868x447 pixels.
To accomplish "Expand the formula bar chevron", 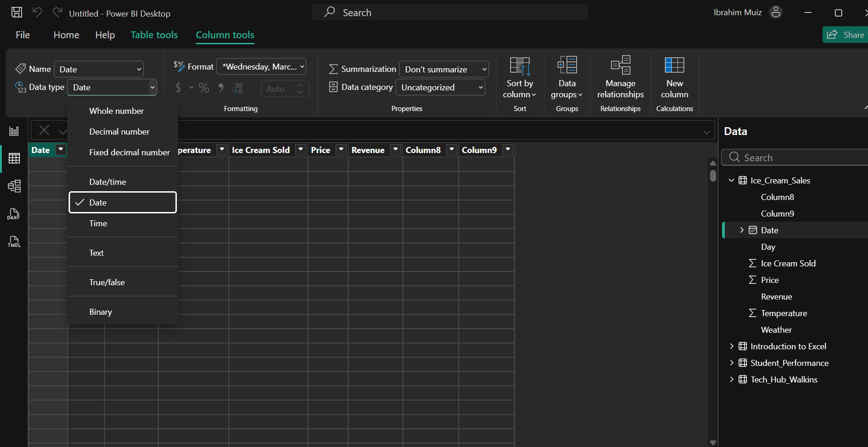I will point(707,132).
